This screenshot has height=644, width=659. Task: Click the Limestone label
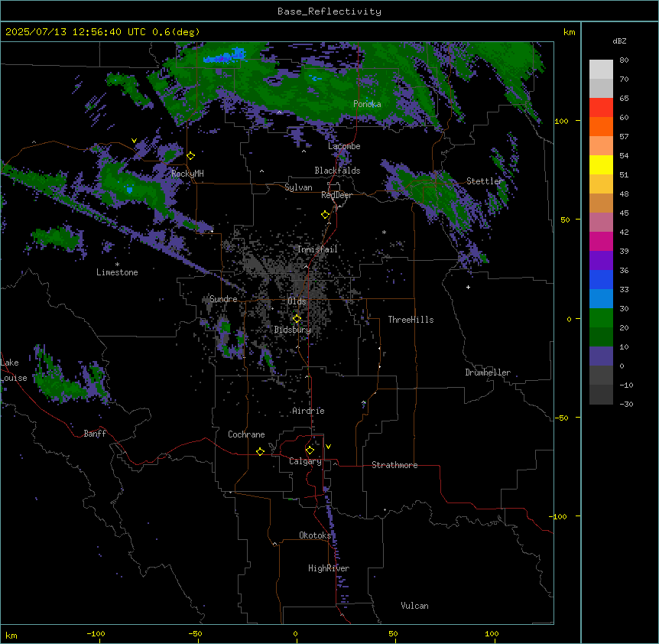tap(117, 272)
